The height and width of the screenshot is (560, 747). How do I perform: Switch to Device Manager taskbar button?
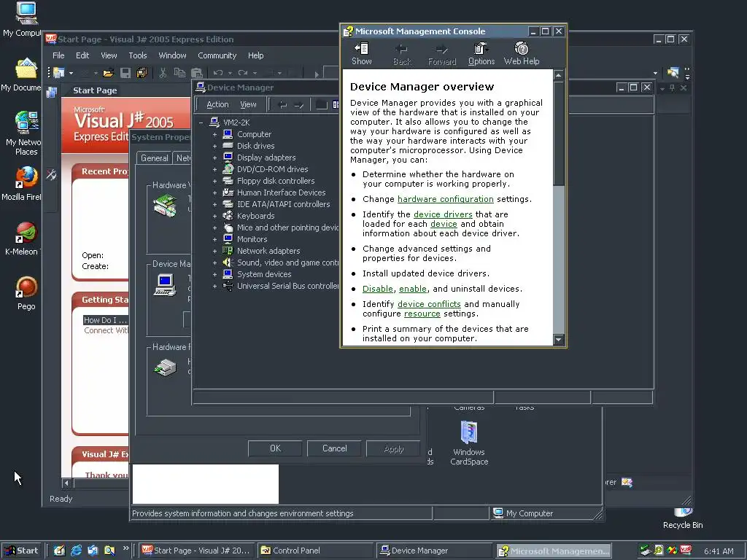(x=434, y=551)
